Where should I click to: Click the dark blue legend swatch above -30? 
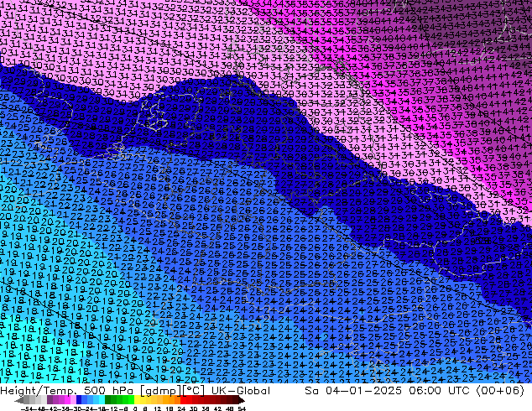pos(79,399)
